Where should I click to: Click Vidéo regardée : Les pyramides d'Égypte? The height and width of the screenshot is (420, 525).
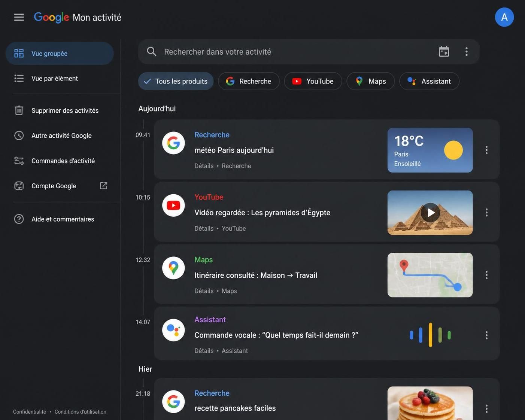tap(262, 213)
